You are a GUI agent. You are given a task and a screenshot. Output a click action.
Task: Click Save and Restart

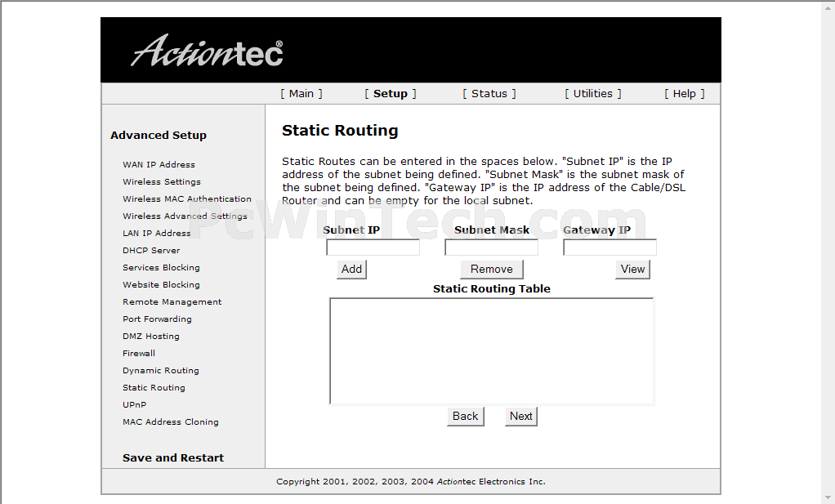[x=173, y=457]
